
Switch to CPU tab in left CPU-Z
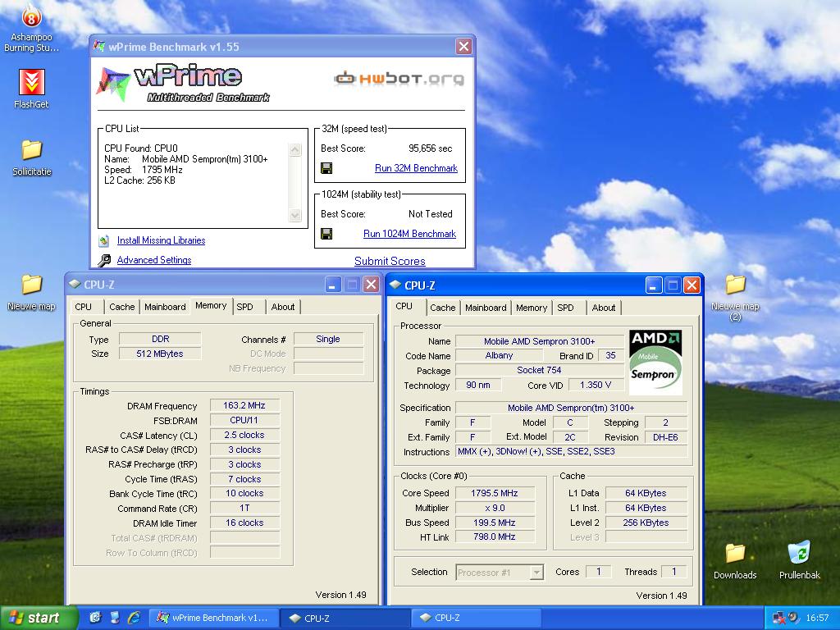84,307
